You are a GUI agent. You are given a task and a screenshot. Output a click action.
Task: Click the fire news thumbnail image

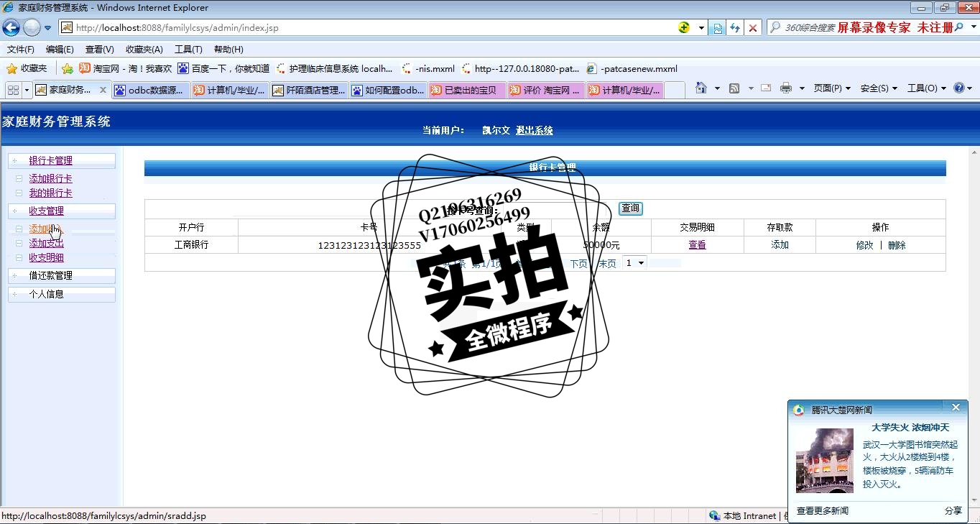click(824, 460)
